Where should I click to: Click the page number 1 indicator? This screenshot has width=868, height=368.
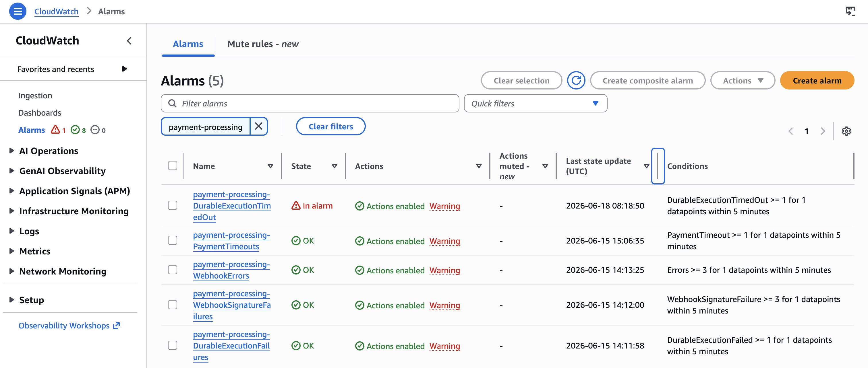tap(807, 131)
